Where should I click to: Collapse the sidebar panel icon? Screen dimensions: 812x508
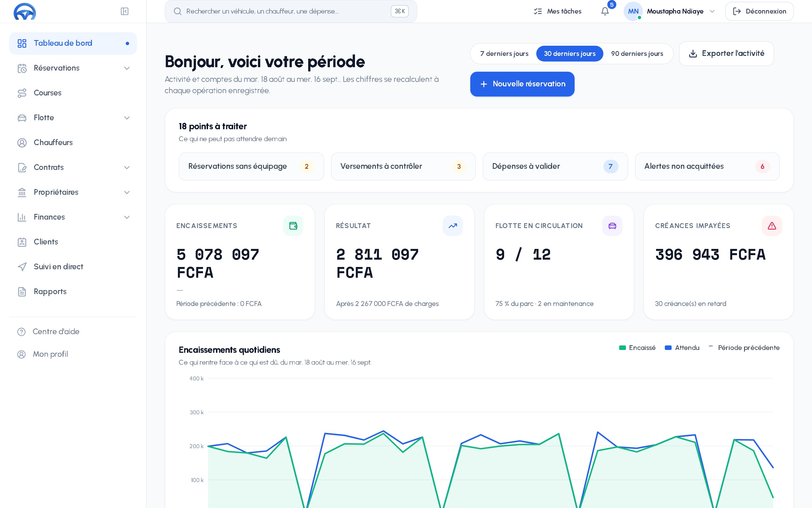pos(125,11)
